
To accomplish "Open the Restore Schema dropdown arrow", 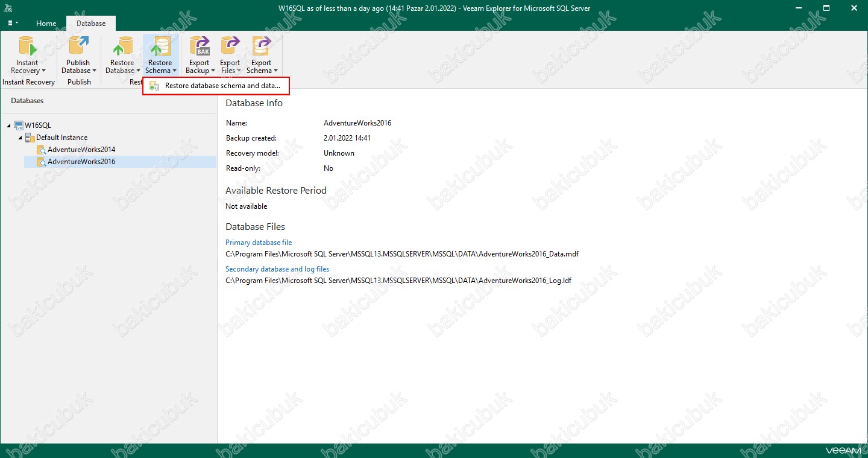I will (174, 71).
